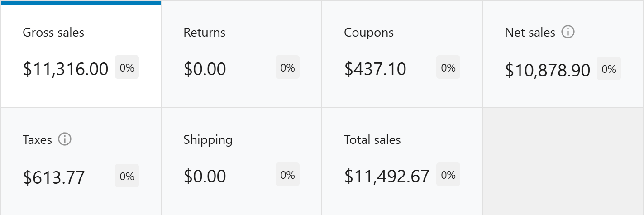The width and height of the screenshot is (644, 215).
Task: Select the Returns summary tab
Action: pyautogui.click(x=241, y=54)
